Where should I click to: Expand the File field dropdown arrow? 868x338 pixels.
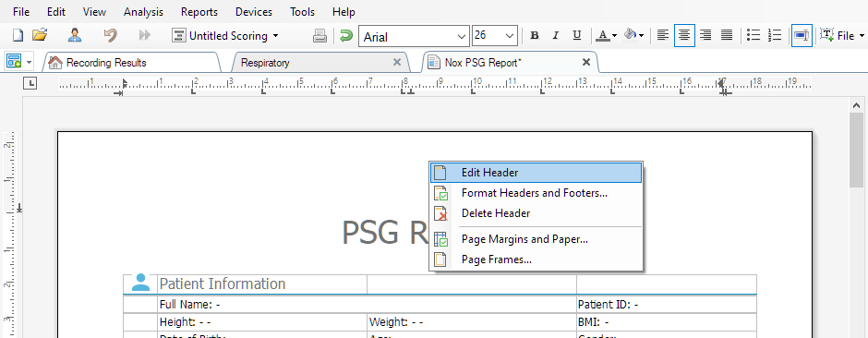click(862, 37)
